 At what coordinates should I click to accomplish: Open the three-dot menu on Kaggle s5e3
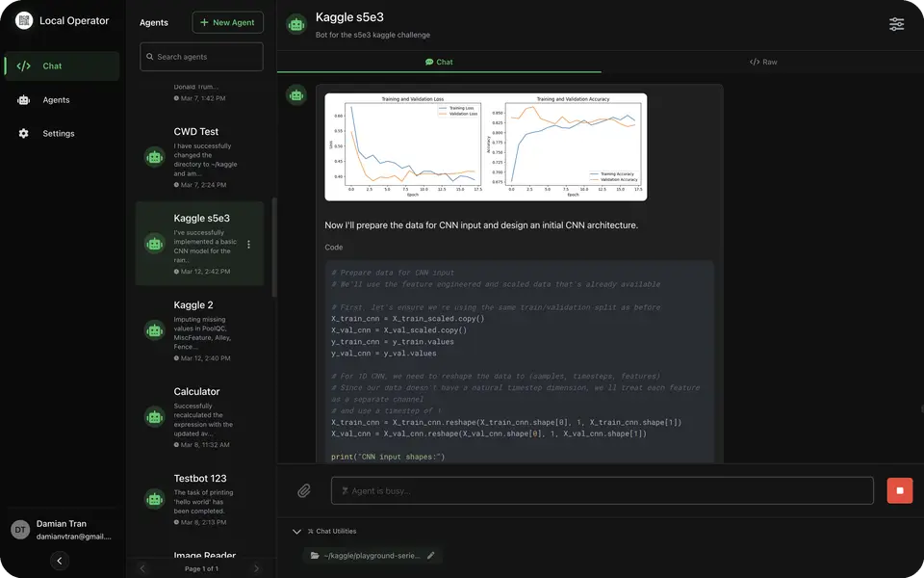coord(248,244)
